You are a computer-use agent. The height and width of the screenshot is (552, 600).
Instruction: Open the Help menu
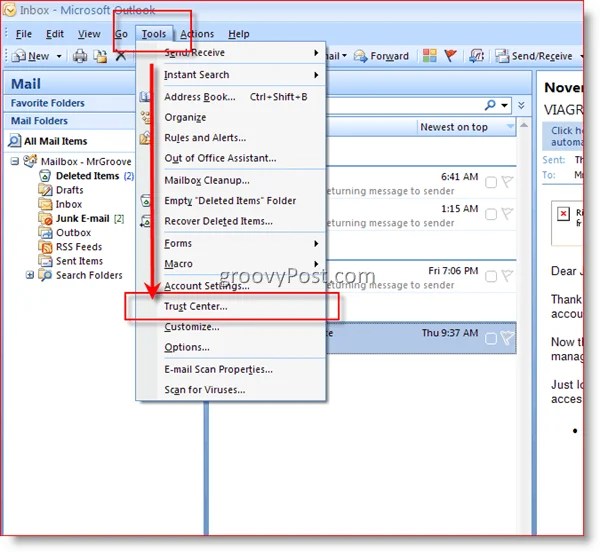click(239, 34)
